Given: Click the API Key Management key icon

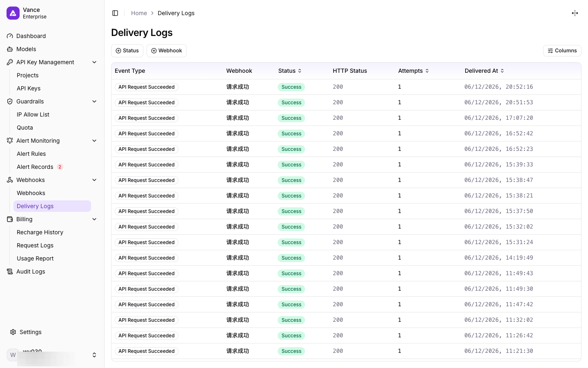Looking at the screenshot, I should [10, 62].
